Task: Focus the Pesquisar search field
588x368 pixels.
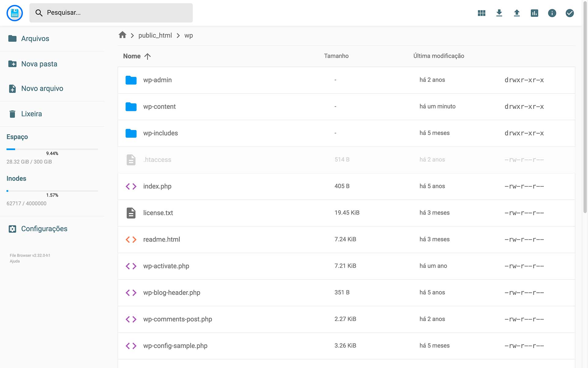Action: [x=111, y=13]
